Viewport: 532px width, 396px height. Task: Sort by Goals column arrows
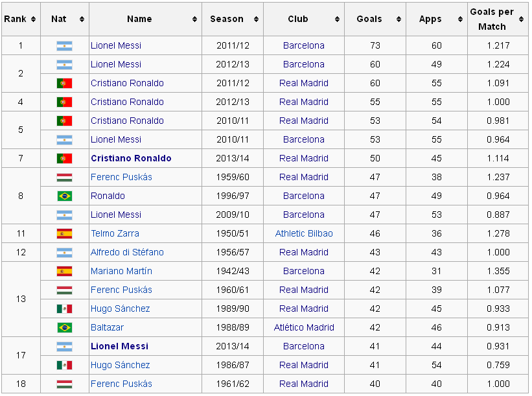pyautogui.click(x=399, y=19)
